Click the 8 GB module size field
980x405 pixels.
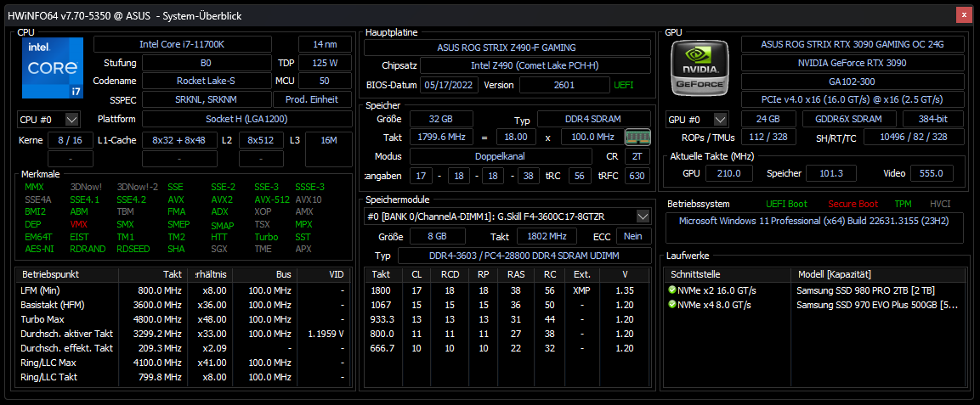[x=438, y=236]
